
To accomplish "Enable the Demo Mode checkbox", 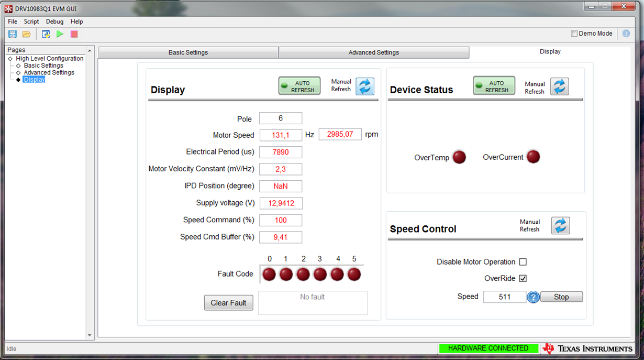I will [574, 34].
